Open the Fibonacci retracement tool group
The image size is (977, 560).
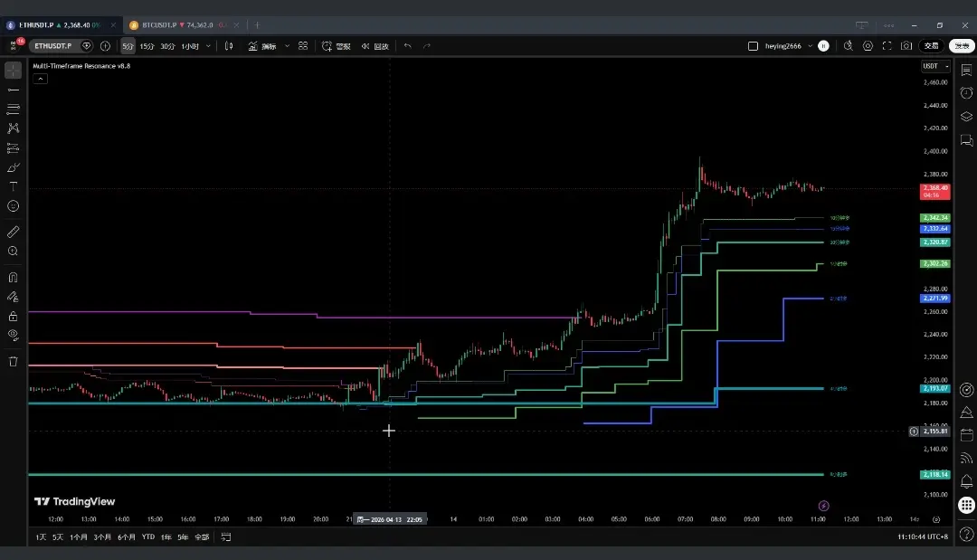pos(13,109)
